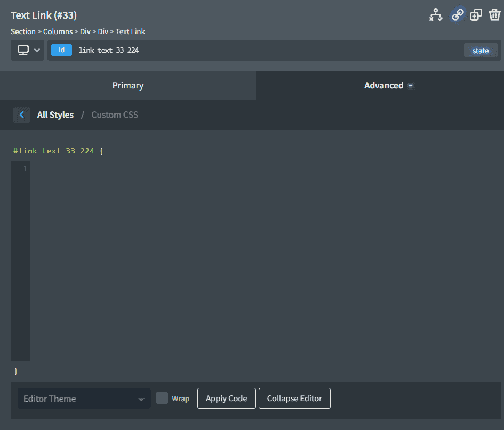Select line 1 in editor gutter

point(25,168)
